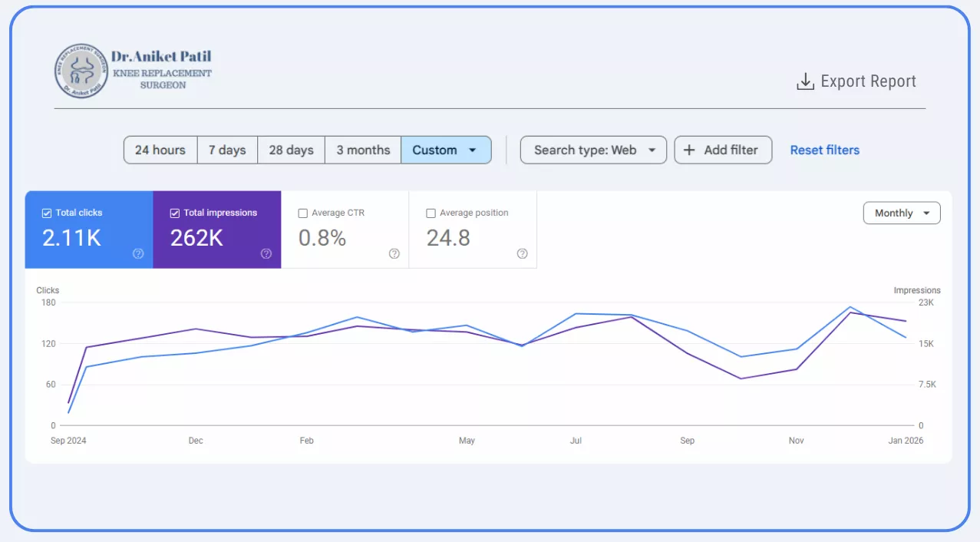980x542 pixels.
Task: Switch to the 3 months view
Action: [x=362, y=150]
